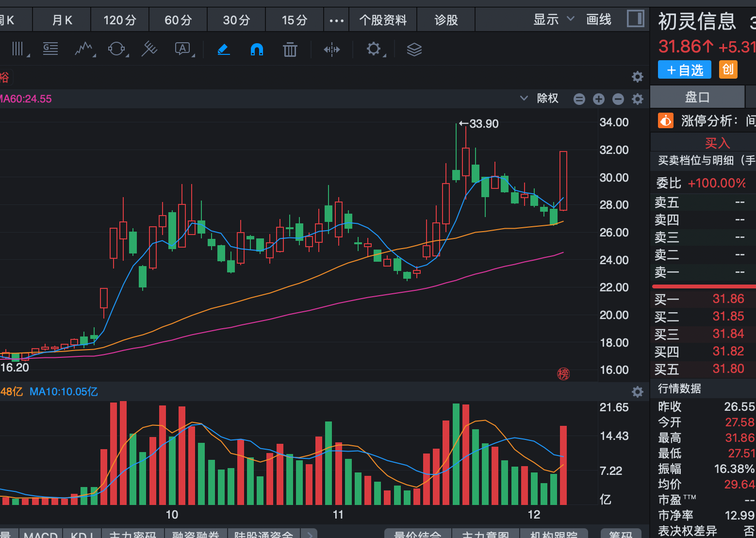Click the +自选 button
Screen dimensions: 756x538
[x=684, y=70]
